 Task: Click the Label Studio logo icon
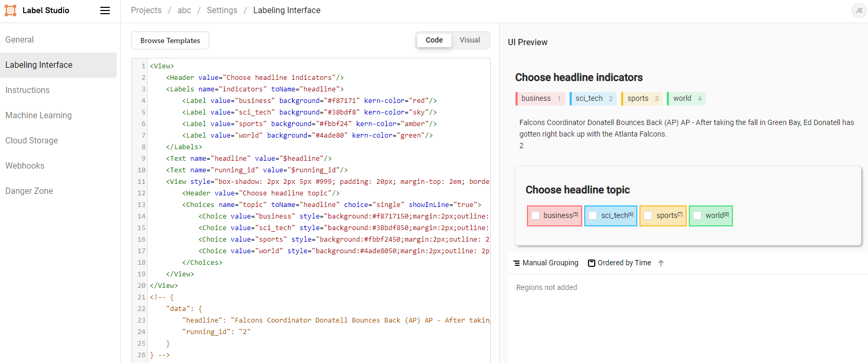point(11,11)
